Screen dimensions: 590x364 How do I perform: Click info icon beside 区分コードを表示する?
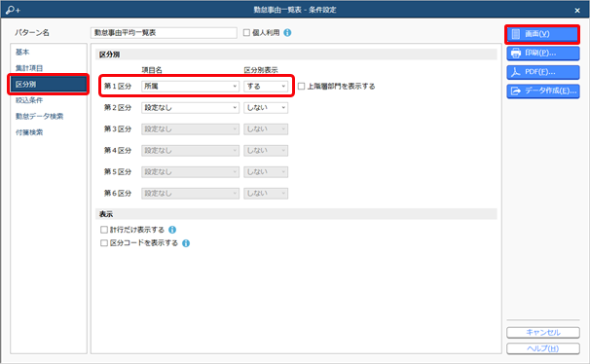tap(186, 243)
